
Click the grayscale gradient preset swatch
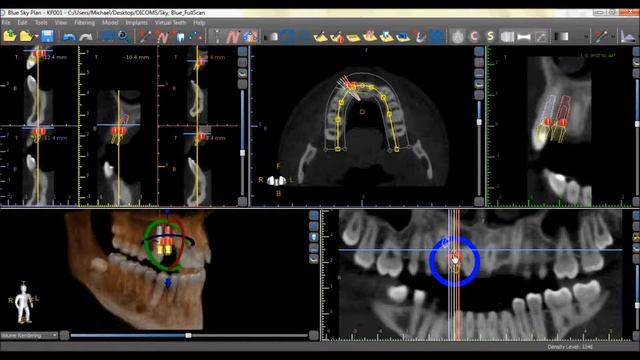562,37
